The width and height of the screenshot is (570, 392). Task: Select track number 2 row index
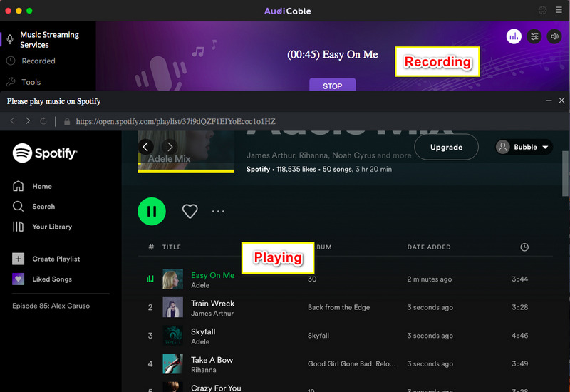(x=150, y=307)
